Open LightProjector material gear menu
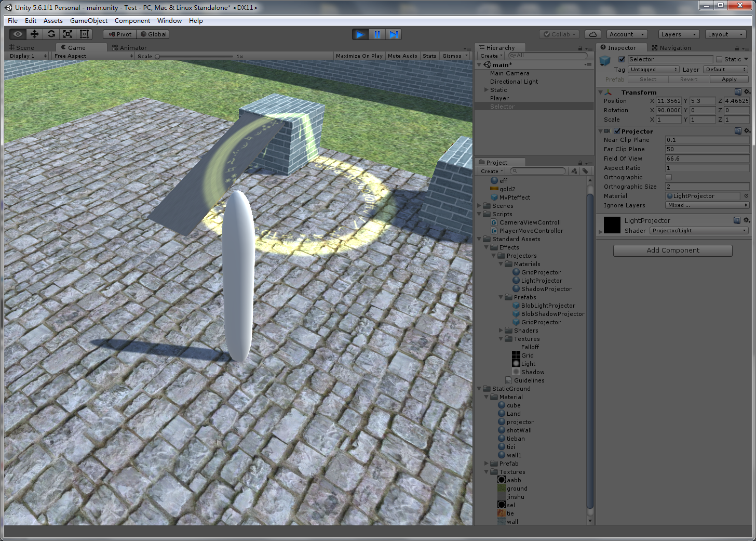 (747, 220)
